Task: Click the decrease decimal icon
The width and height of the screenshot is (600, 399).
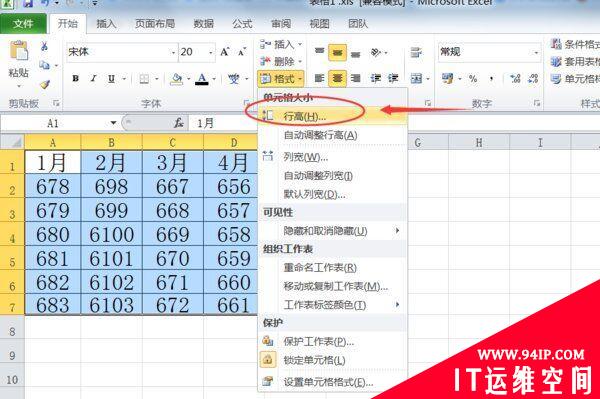Action: (x=533, y=79)
